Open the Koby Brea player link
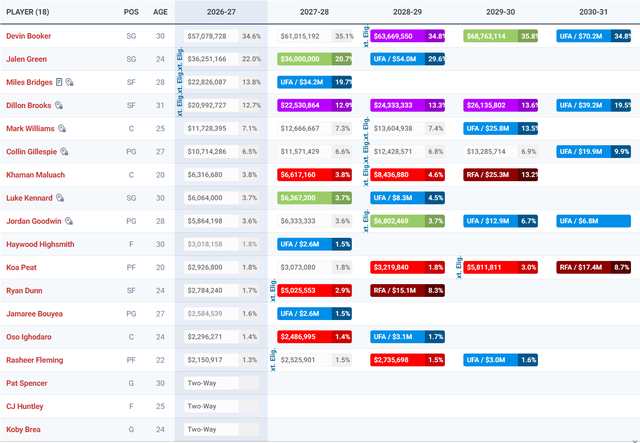 [23, 430]
